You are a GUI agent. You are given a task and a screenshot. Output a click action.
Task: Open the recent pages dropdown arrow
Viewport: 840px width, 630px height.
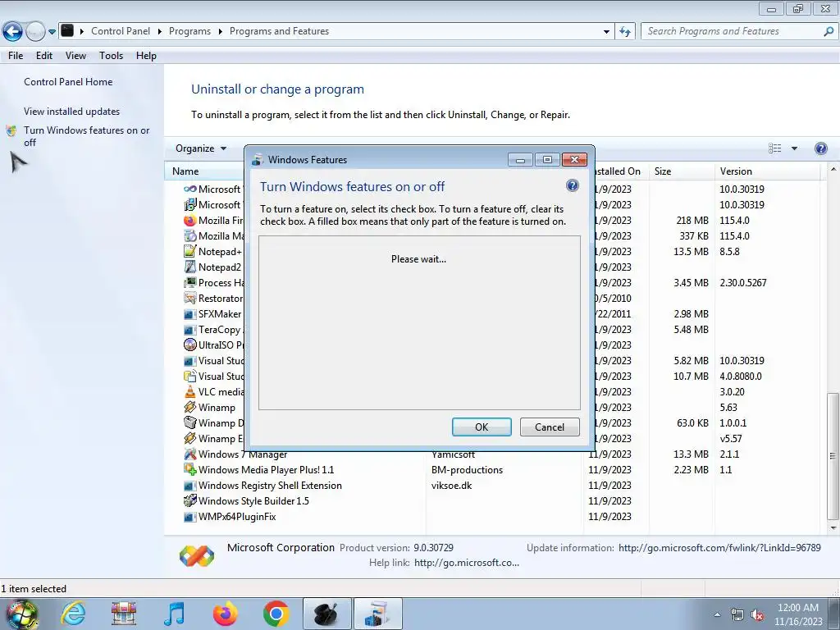[x=52, y=32]
